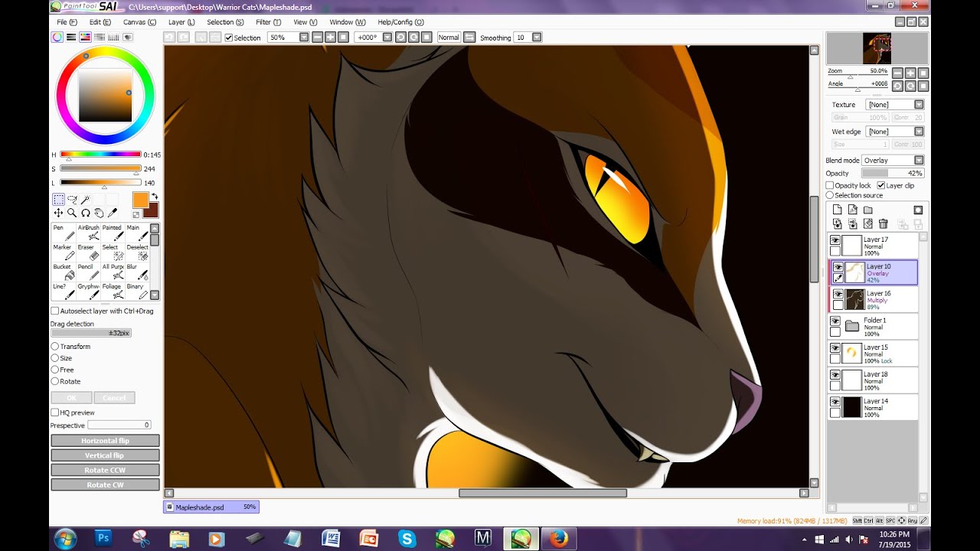Viewport: 980px width, 551px height.
Task: Click the Hue slider bar
Action: pos(100,155)
